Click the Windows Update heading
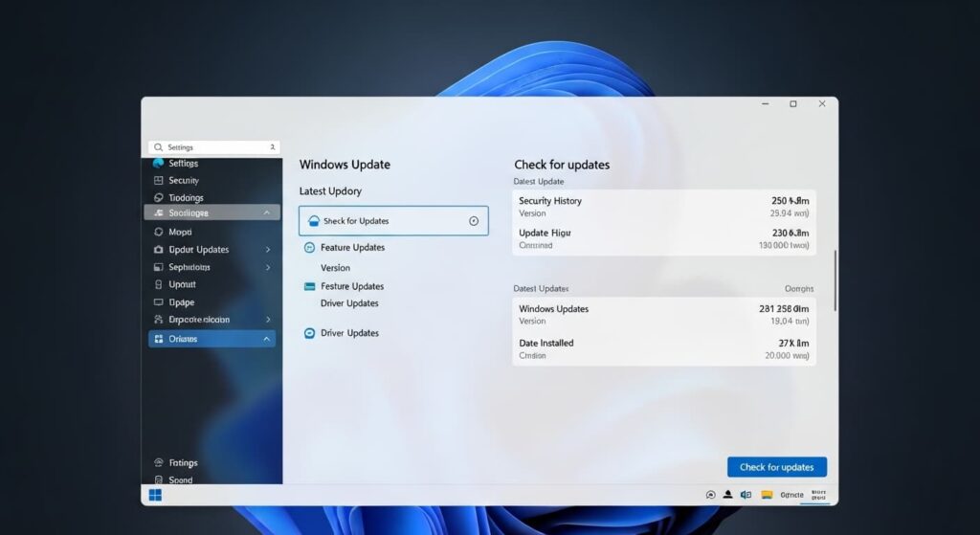The width and height of the screenshot is (980, 535). click(345, 165)
